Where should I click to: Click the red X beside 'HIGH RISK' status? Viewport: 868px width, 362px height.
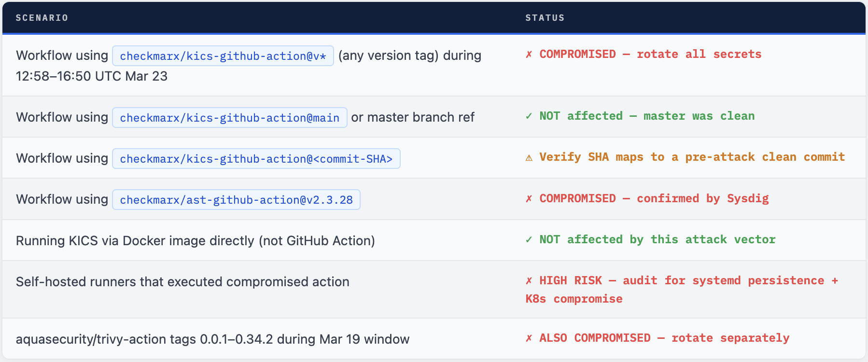point(529,281)
